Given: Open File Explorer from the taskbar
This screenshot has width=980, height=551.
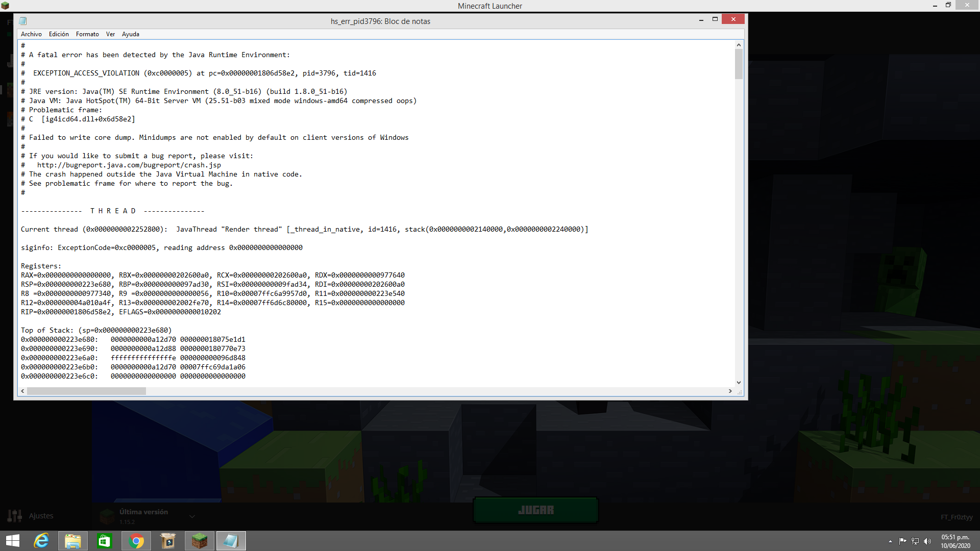Looking at the screenshot, I should point(72,541).
